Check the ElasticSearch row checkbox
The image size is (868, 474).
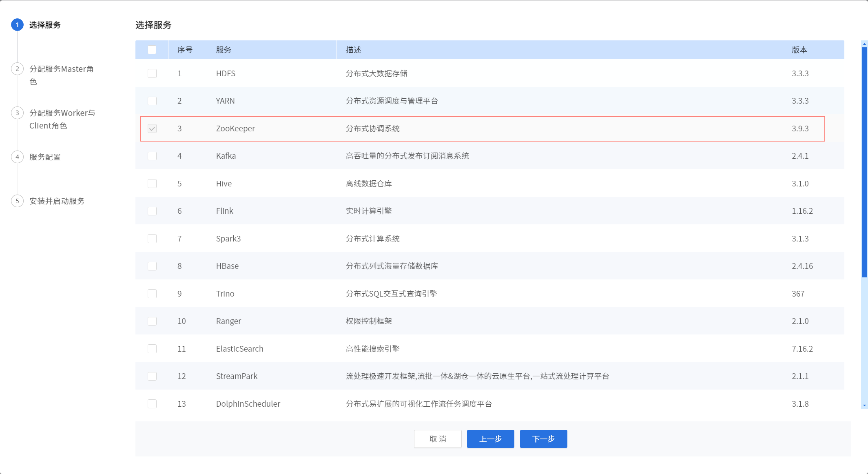pyautogui.click(x=152, y=349)
